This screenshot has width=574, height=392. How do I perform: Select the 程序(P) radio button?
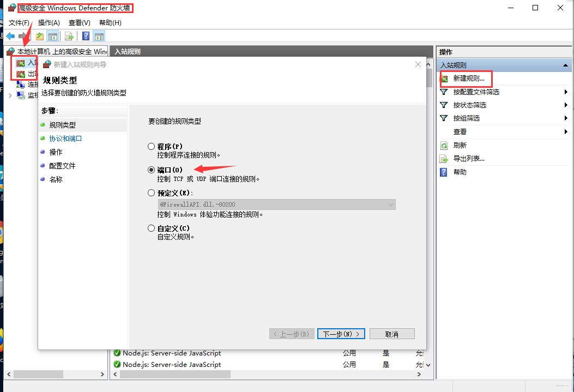coord(151,147)
